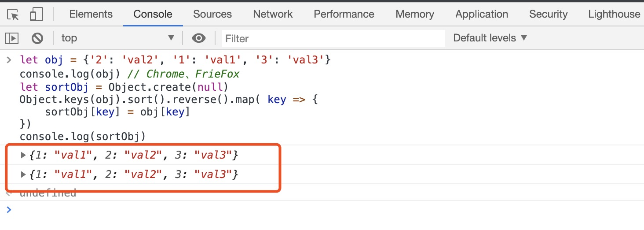This screenshot has height=230, width=644.
Task: Switch to the Elements tab
Action: [91, 14]
